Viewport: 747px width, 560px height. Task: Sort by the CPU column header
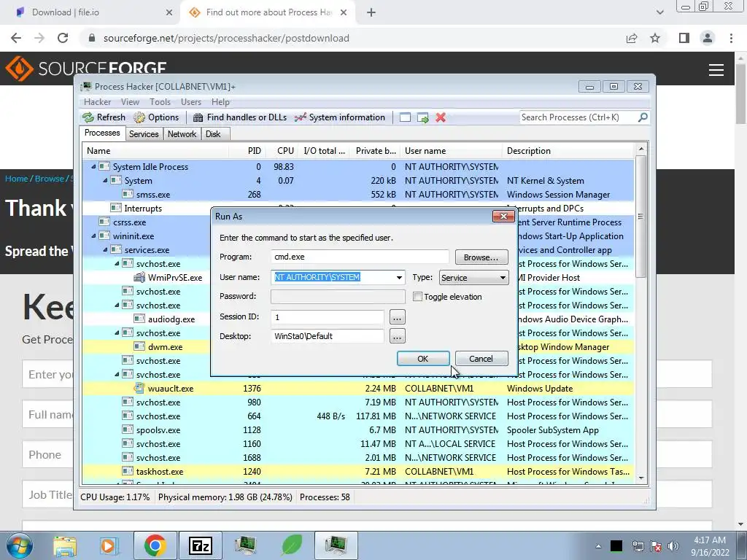tap(282, 151)
